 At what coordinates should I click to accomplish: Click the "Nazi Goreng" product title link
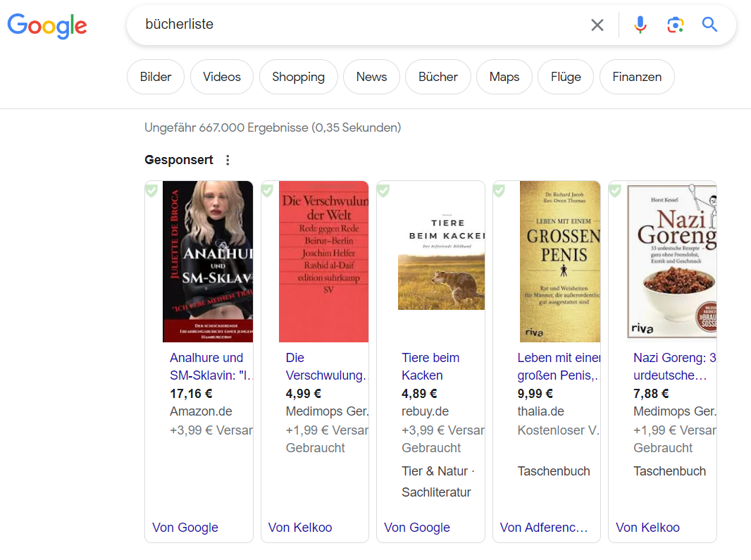[x=674, y=366]
